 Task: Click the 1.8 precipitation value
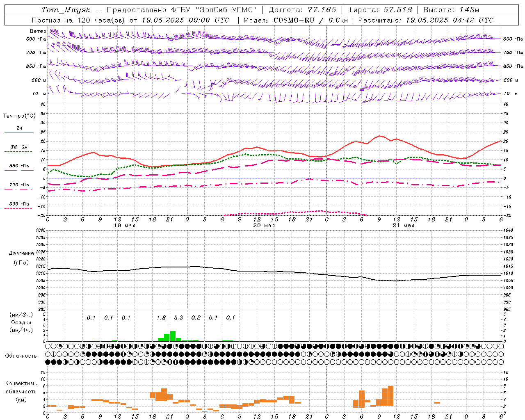161,317
